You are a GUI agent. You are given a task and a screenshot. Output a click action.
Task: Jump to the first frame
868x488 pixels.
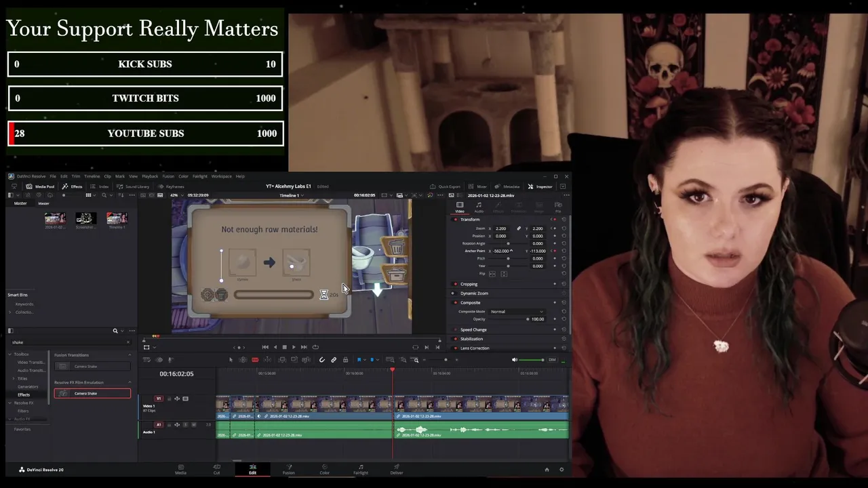coord(265,347)
